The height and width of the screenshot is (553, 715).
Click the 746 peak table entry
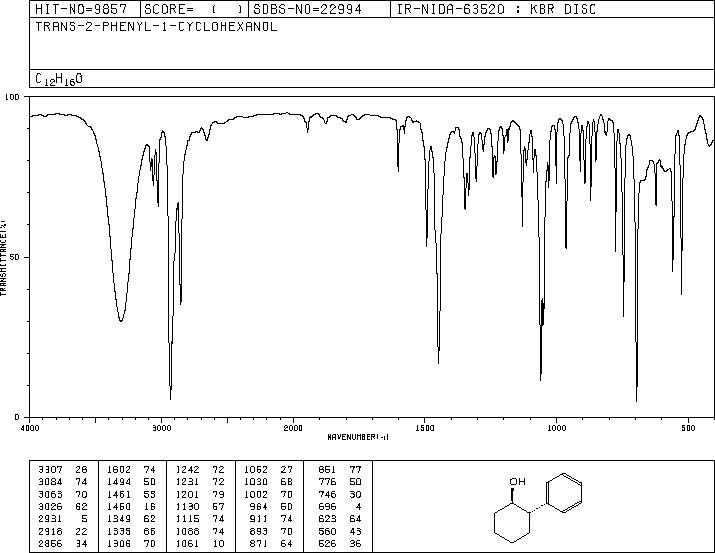340,494
